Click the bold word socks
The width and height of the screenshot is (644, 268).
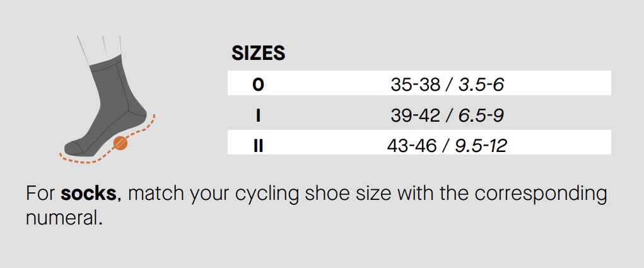click(x=89, y=193)
